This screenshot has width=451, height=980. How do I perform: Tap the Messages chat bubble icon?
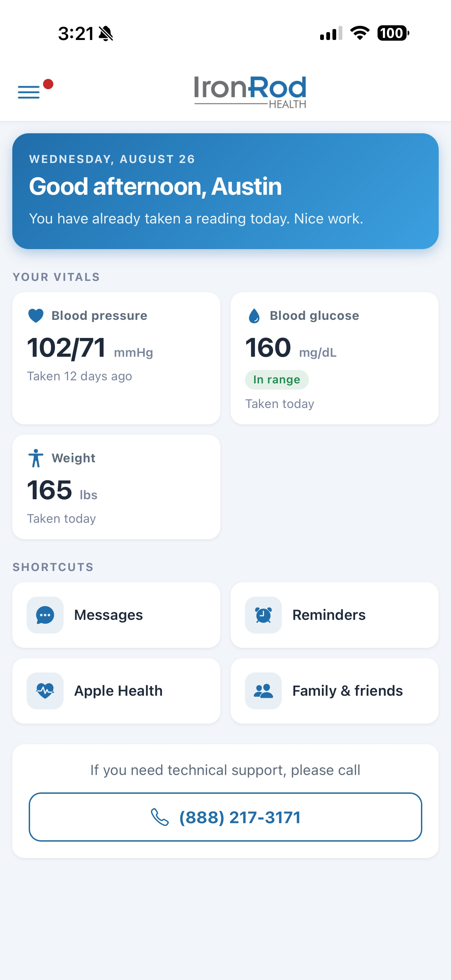[x=45, y=615]
